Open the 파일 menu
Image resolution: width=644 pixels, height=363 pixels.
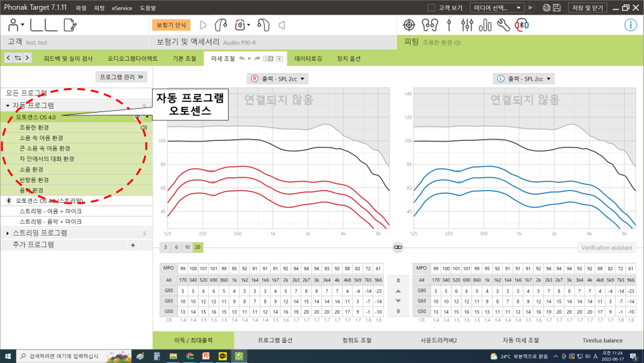[81, 8]
